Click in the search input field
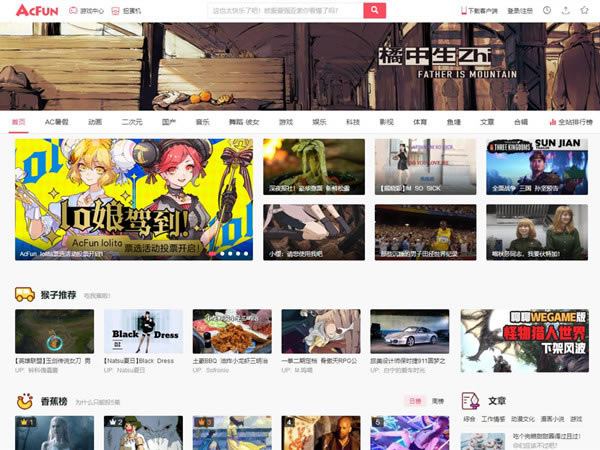The width and height of the screenshot is (600, 450). tap(285, 11)
